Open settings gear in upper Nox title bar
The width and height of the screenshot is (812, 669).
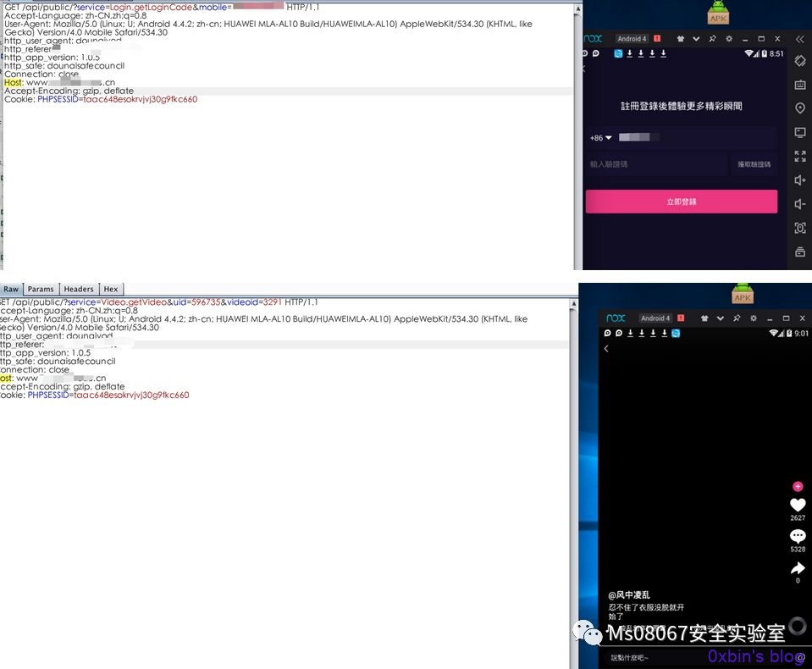pyautogui.click(x=729, y=39)
